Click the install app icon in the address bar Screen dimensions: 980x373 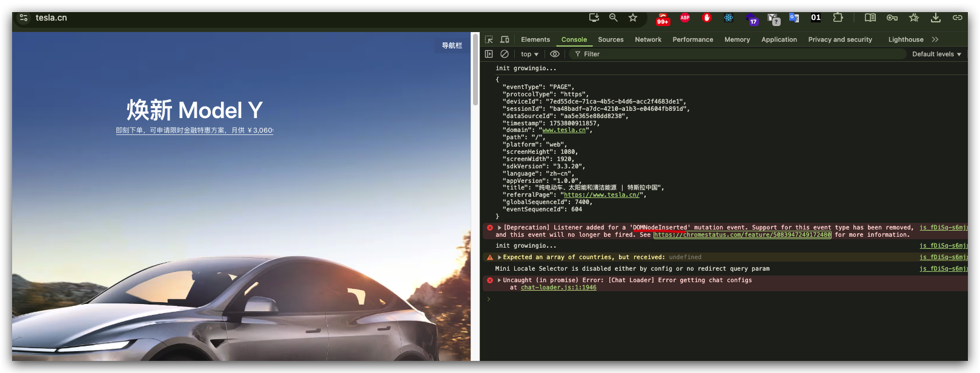coord(594,18)
